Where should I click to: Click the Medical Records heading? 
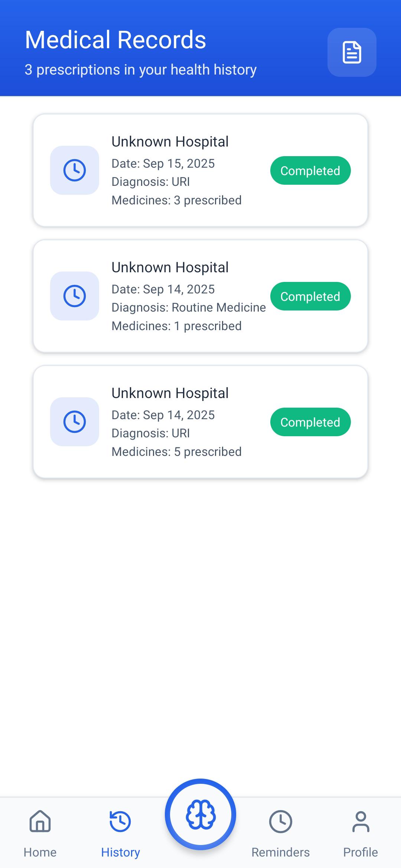pos(115,40)
